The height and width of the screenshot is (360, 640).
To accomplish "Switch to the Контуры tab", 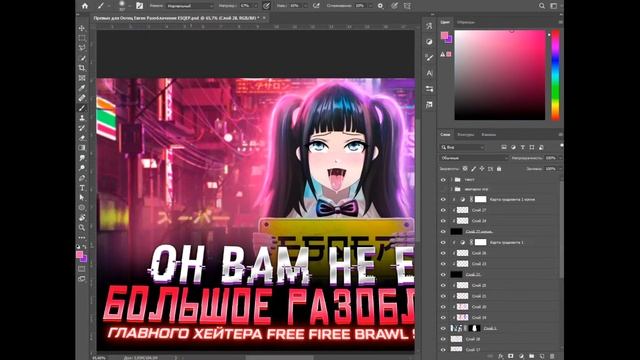I will pyautogui.click(x=465, y=134).
